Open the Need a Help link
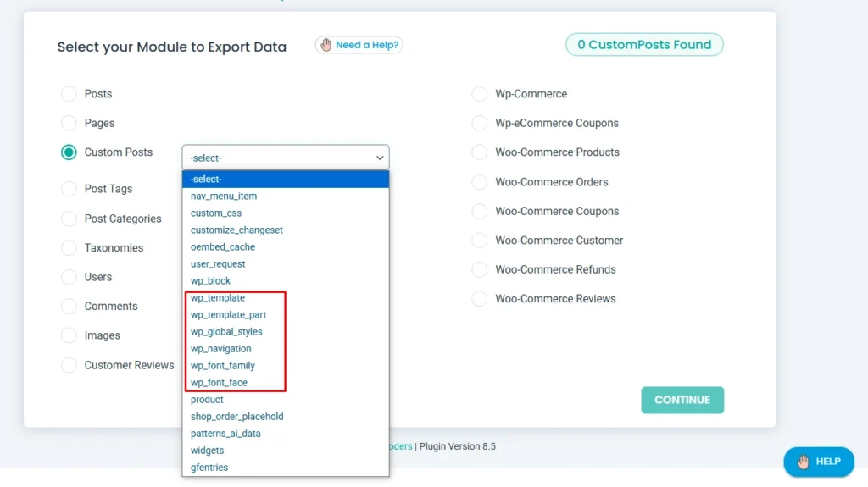The width and height of the screenshot is (868, 487). tap(367, 45)
